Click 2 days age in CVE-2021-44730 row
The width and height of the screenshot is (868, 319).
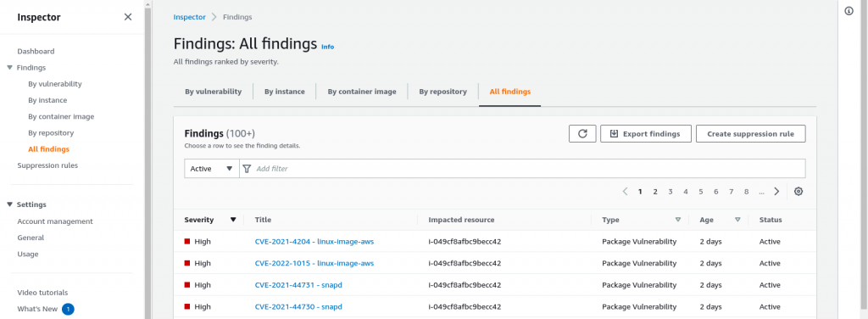click(x=711, y=306)
